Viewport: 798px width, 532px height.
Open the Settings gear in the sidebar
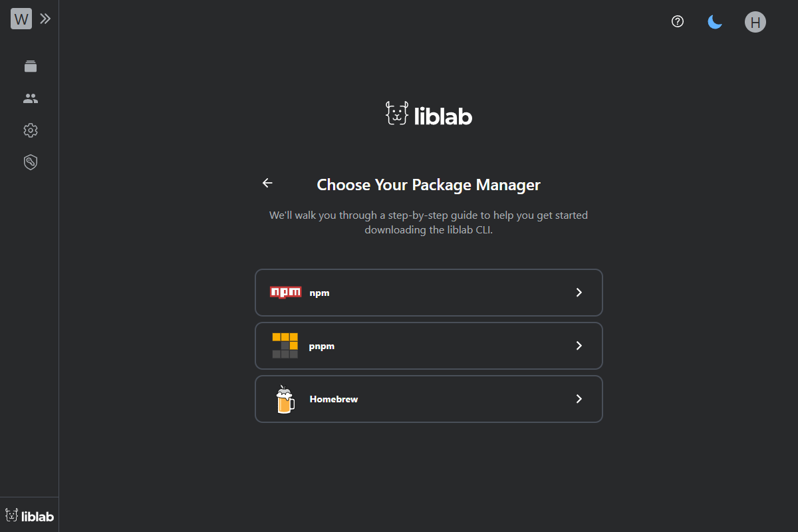[30, 130]
